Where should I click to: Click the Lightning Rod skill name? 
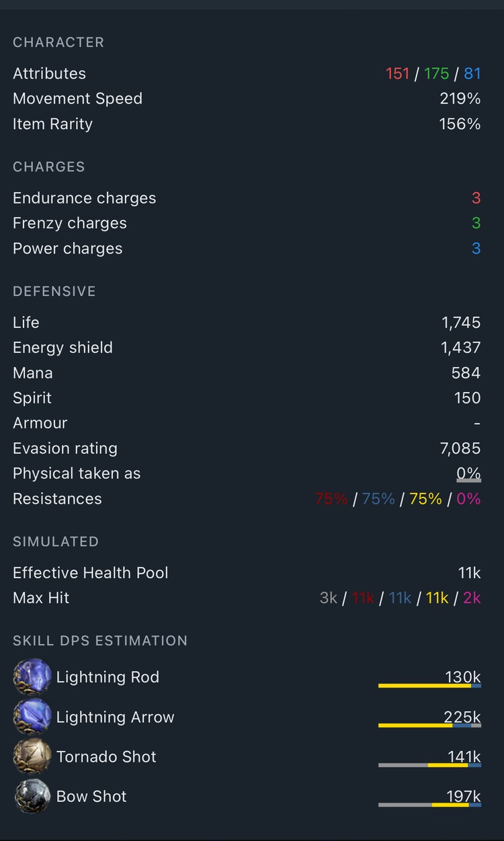coord(108,677)
